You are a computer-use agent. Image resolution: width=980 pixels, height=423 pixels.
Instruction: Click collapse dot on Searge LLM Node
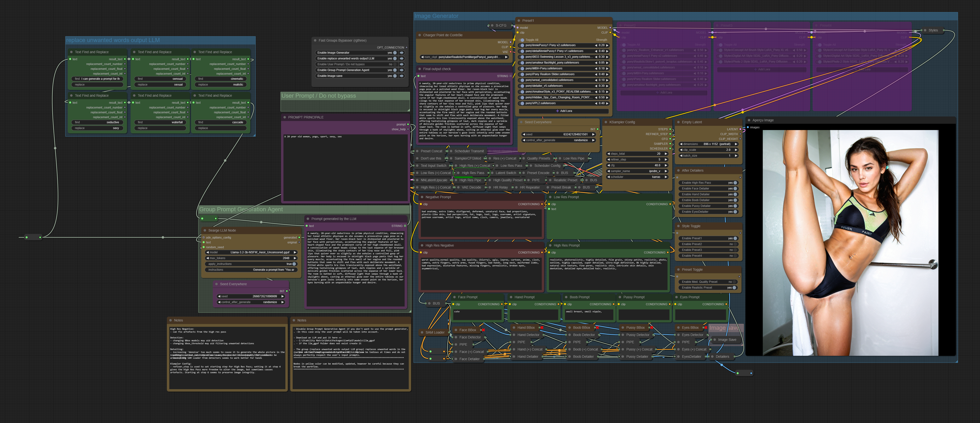click(x=205, y=230)
